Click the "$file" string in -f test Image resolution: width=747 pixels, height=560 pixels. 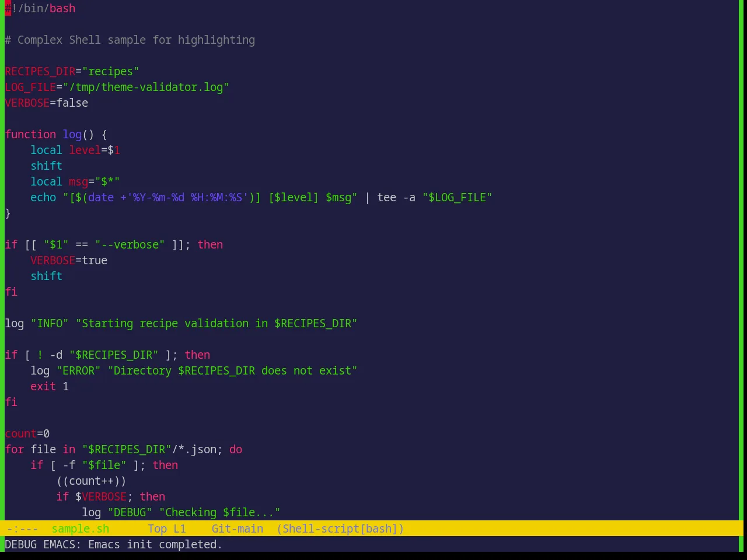(104, 465)
